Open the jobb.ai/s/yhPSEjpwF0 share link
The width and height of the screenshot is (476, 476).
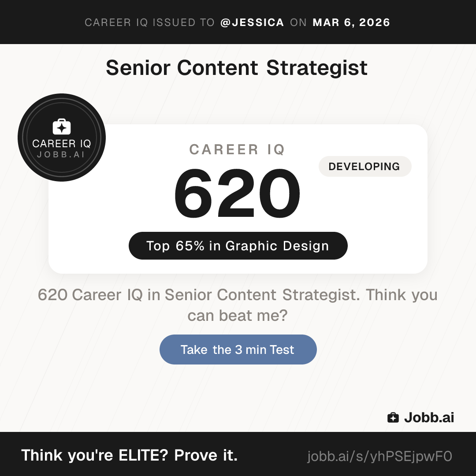pyautogui.click(x=379, y=456)
